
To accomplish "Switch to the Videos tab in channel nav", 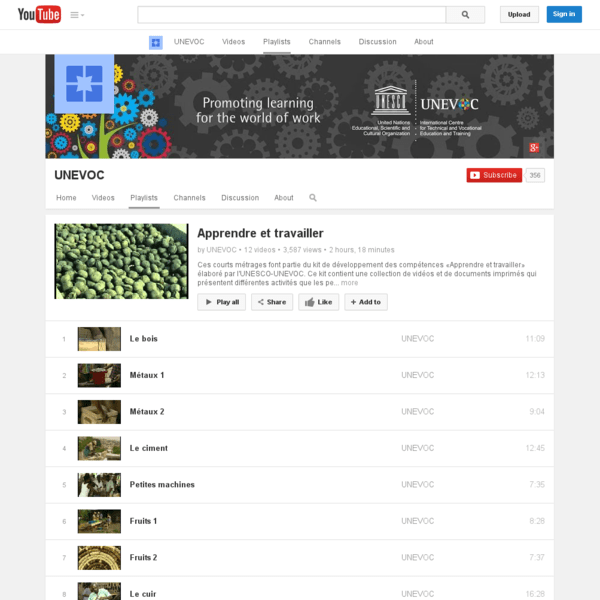I will point(103,198).
